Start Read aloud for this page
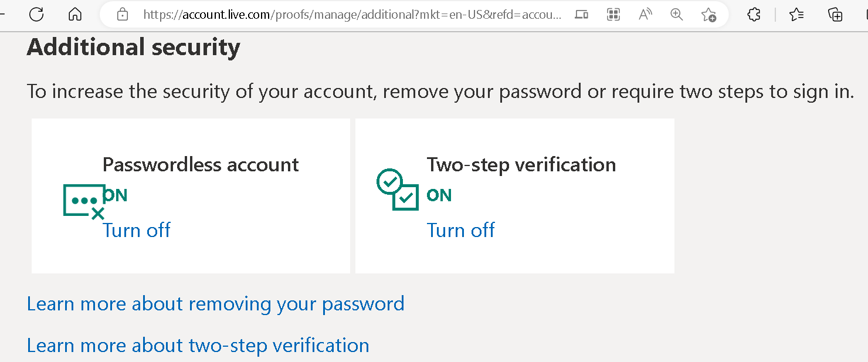Viewport: 868px width, 362px height. [x=645, y=15]
